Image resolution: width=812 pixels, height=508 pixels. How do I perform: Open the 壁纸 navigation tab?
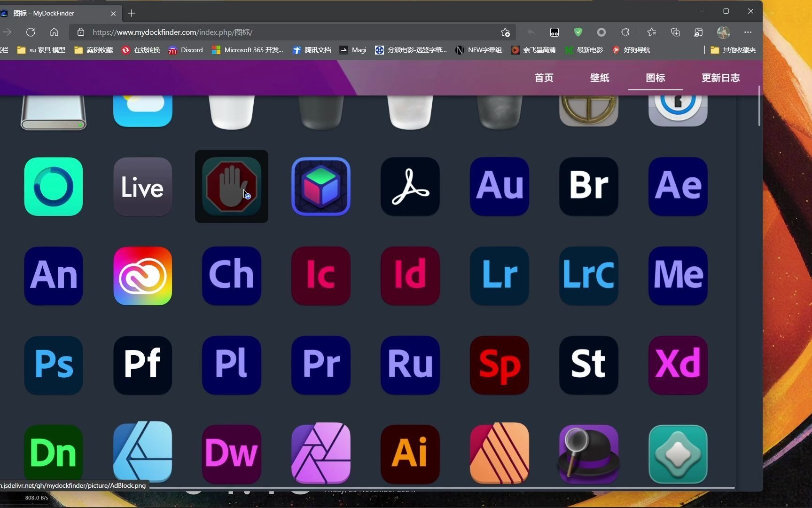(x=600, y=78)
